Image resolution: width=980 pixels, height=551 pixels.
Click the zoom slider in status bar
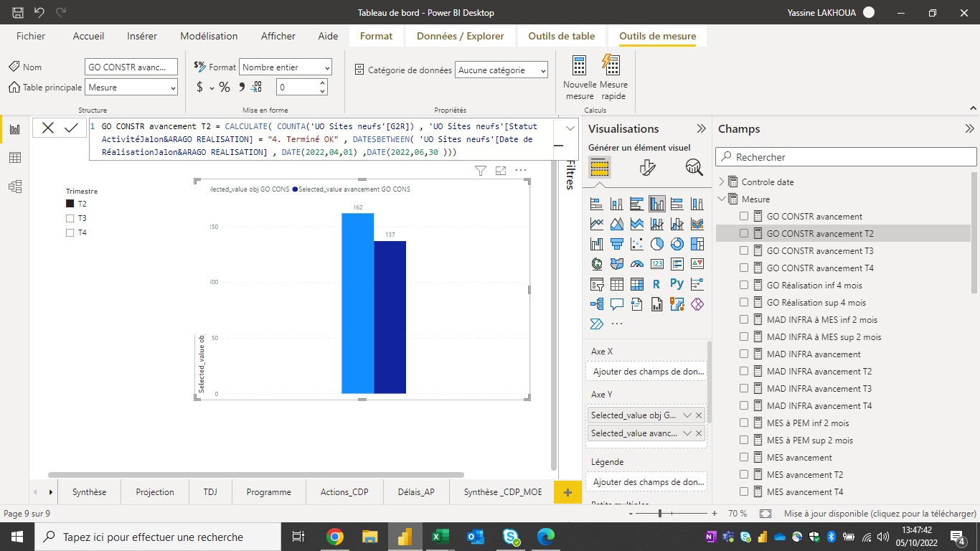[x=659, y=514]
